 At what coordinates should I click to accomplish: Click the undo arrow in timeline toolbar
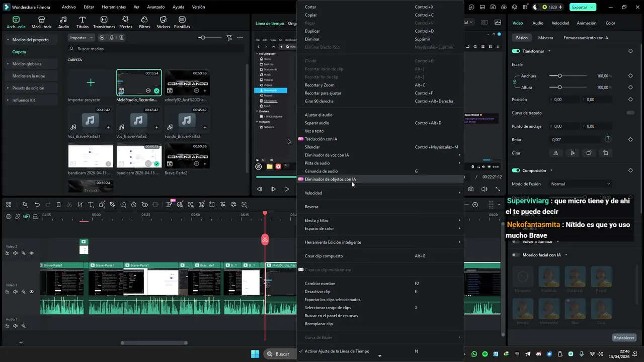[x=37, y=205]
